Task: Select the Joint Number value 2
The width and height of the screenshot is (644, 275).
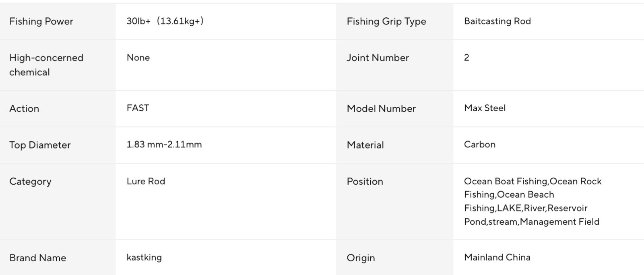Action: 466,58
